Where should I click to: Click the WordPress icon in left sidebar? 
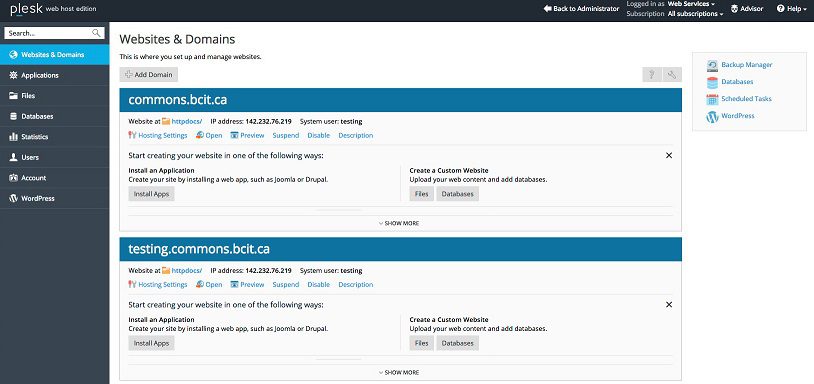13,198
